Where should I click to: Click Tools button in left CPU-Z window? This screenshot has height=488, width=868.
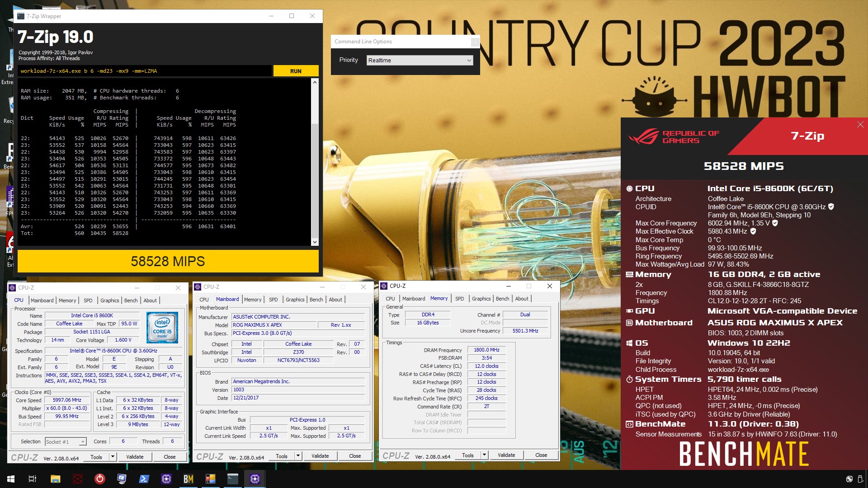96,457
